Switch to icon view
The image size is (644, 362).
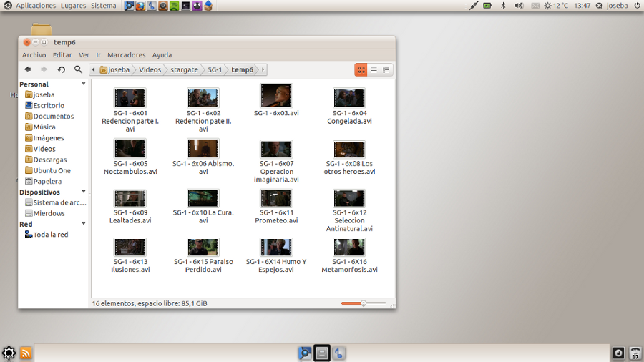click(x=361, y=70)
